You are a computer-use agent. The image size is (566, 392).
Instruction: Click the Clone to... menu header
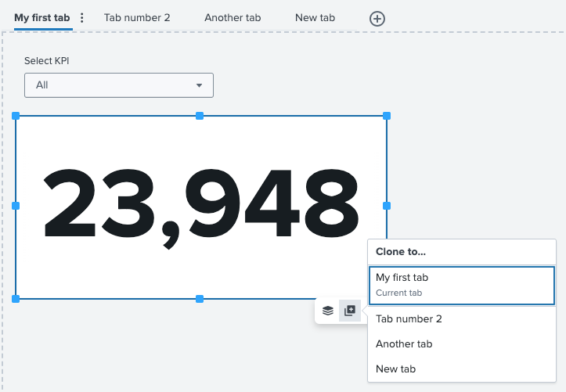pyautogui.click(x=401, y=252)
